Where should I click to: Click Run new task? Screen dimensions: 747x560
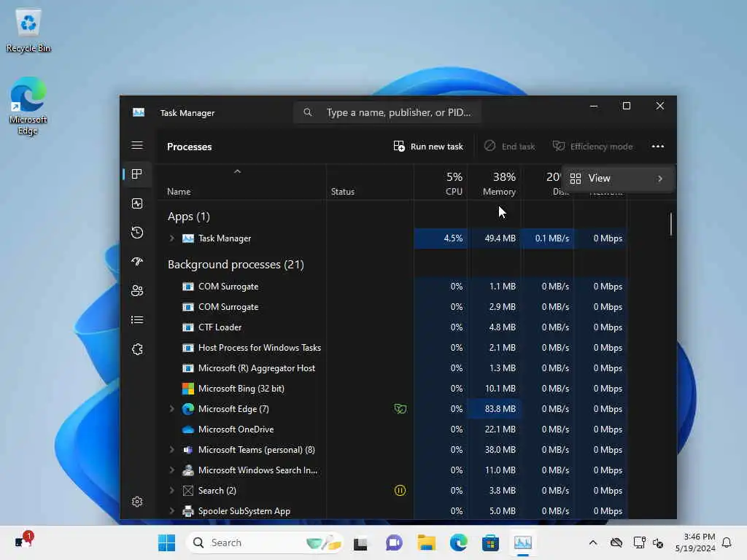(x=428, y=146)
